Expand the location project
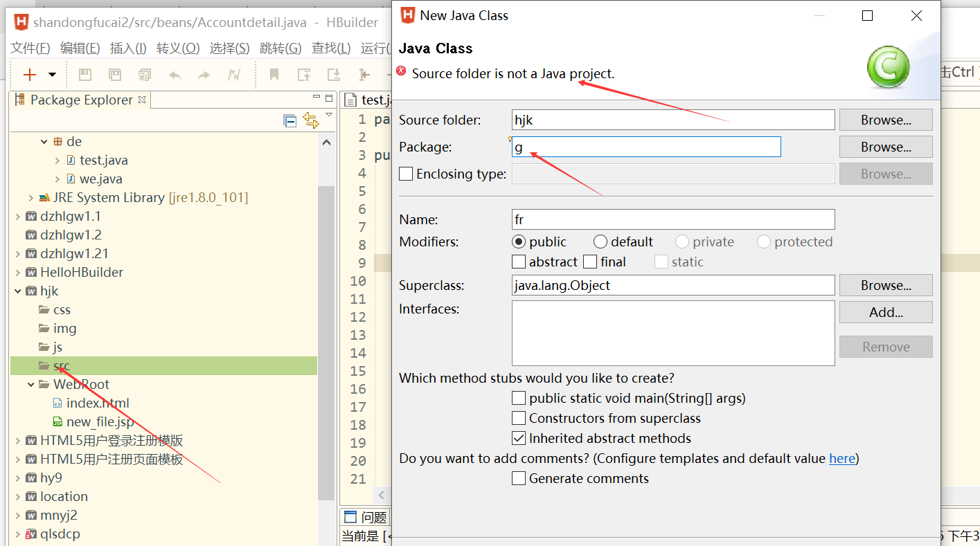This screenshot has width=980, height=546. 17,496
